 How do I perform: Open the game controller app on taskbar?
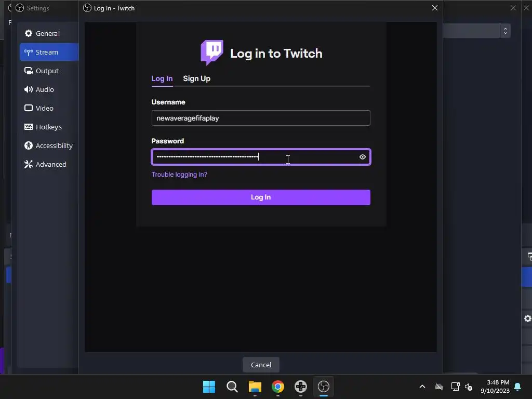301,387
